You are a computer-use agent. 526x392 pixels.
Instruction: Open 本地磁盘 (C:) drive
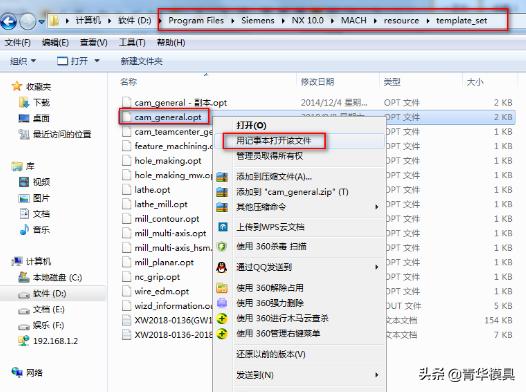pyautogui.click(x=50, y=277)
